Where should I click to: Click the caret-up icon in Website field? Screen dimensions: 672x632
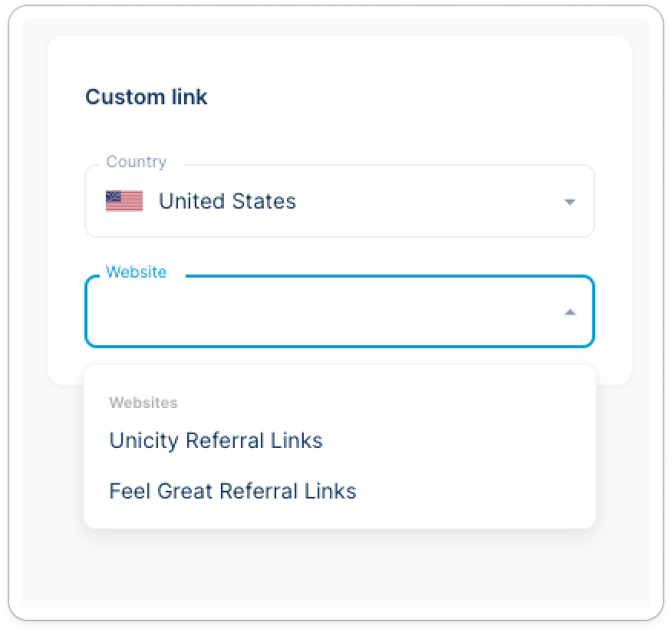click(x=569, y=312)
